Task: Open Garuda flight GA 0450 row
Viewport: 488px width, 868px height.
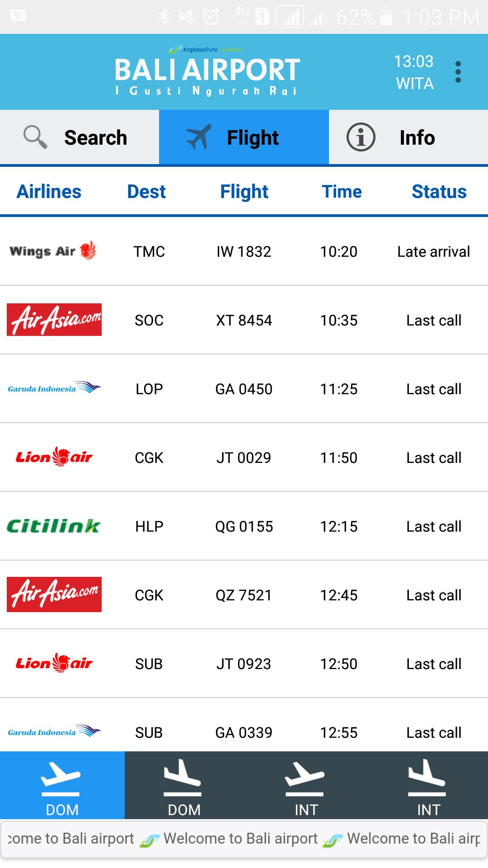Action: (x=244, y=389)
